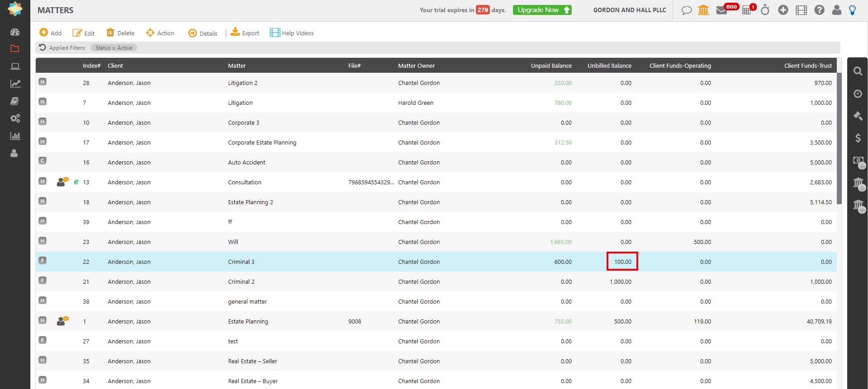Open the gears settings icon in sidebar
Viewport: 868px width, 389px height.
15,118
